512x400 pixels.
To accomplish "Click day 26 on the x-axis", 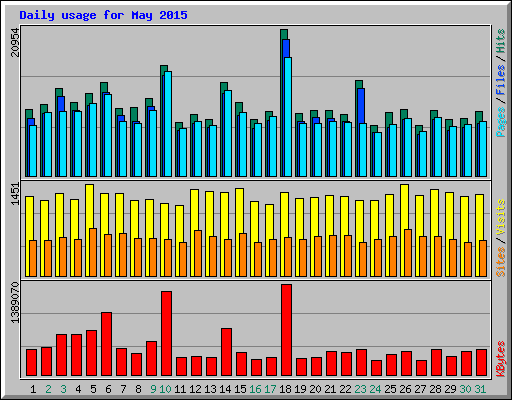I will [x=405, y=389].
